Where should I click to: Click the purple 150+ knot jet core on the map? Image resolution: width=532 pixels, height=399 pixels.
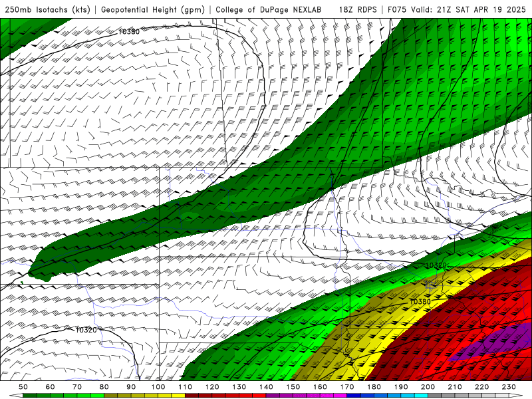pyautogui.click(x=495, y=342)
